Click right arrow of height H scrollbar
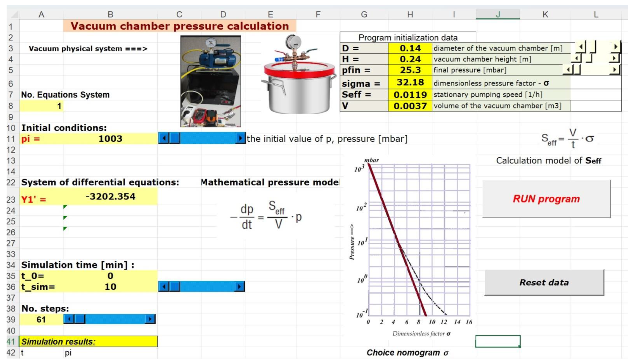Image resolution: width=633 pixels, height=364 pixels. 614,58
